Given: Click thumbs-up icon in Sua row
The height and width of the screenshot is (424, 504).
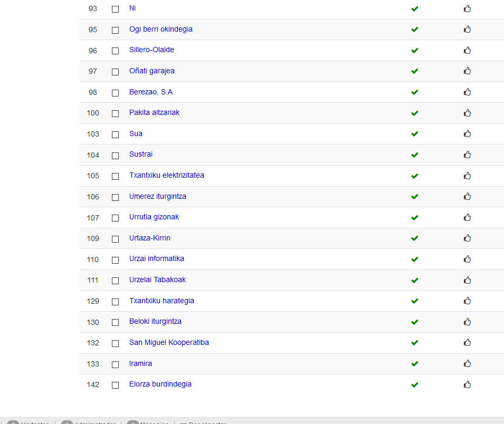Looking at the screenshot, I should pyautogui.click(x=468, y=133).
